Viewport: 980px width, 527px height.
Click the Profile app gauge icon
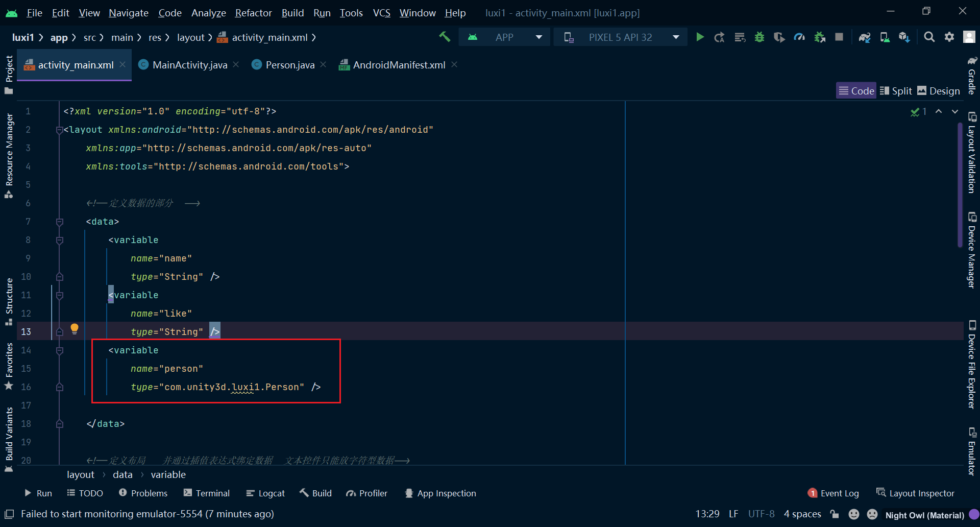799,37
